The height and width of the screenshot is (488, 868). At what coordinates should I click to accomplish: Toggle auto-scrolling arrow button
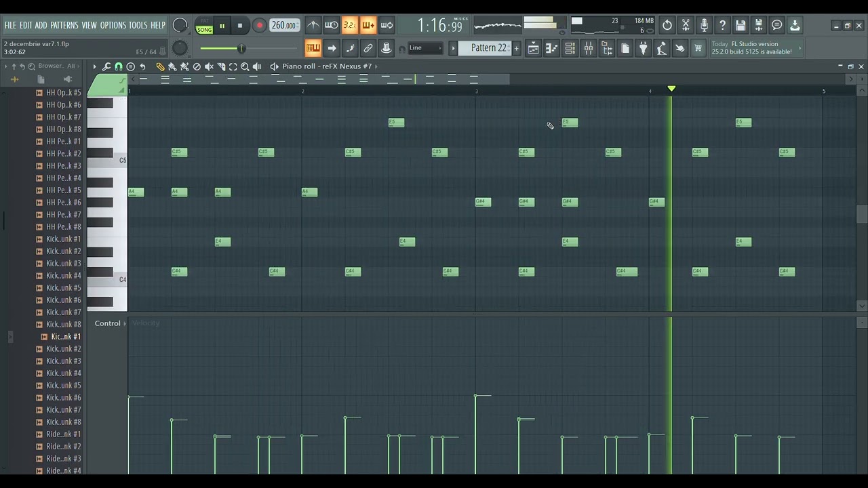point(332,48)
